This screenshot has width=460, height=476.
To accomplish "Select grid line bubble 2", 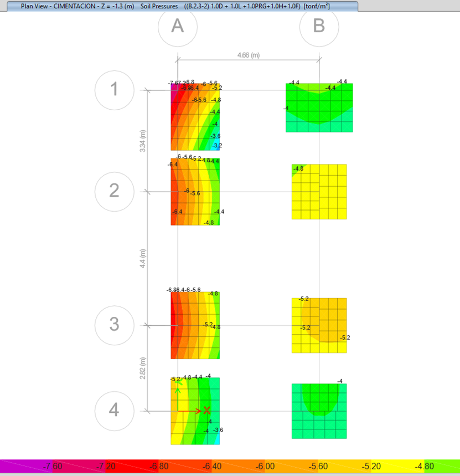I will [x=114, y=191].
